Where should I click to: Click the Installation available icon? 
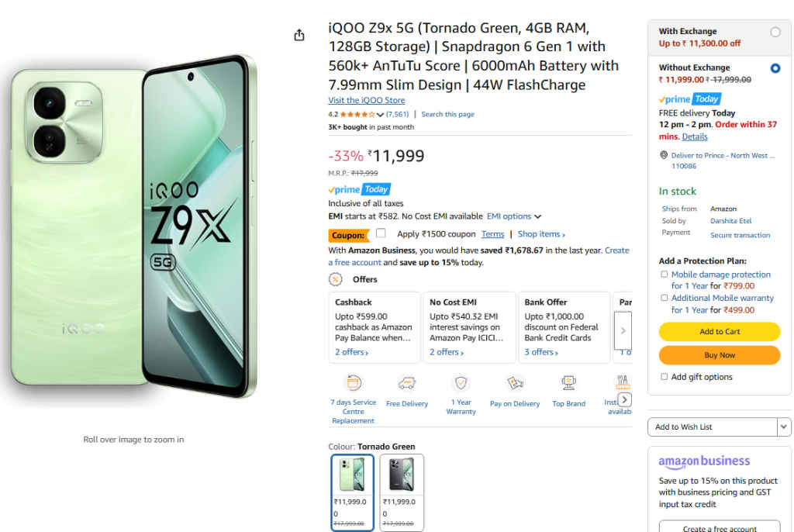pos(620,382)
